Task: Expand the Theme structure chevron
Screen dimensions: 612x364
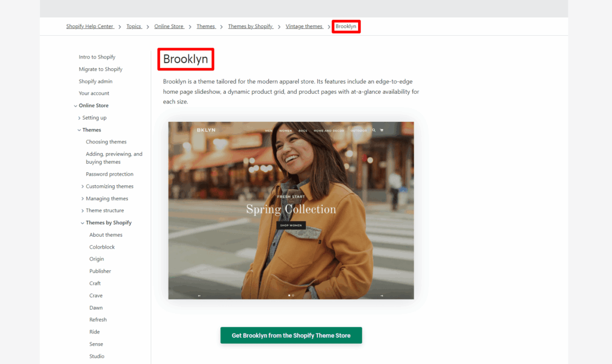Action: pos(82,210)
